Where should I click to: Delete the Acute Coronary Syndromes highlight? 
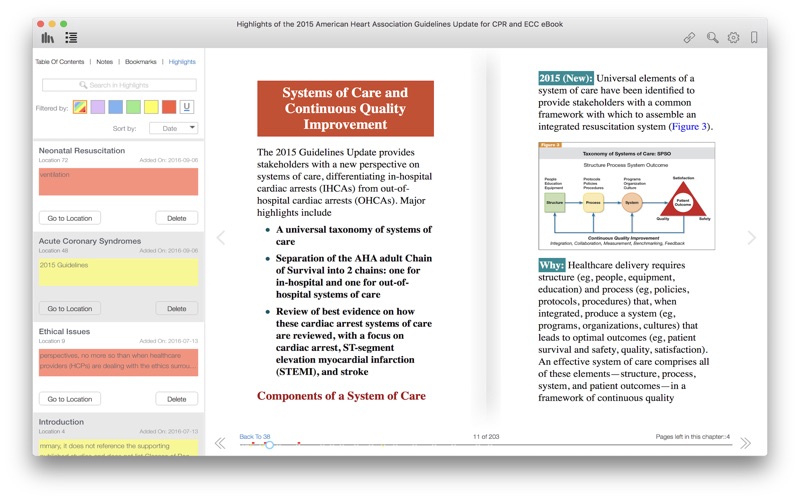pyautogui.click(x=177, y=308)
